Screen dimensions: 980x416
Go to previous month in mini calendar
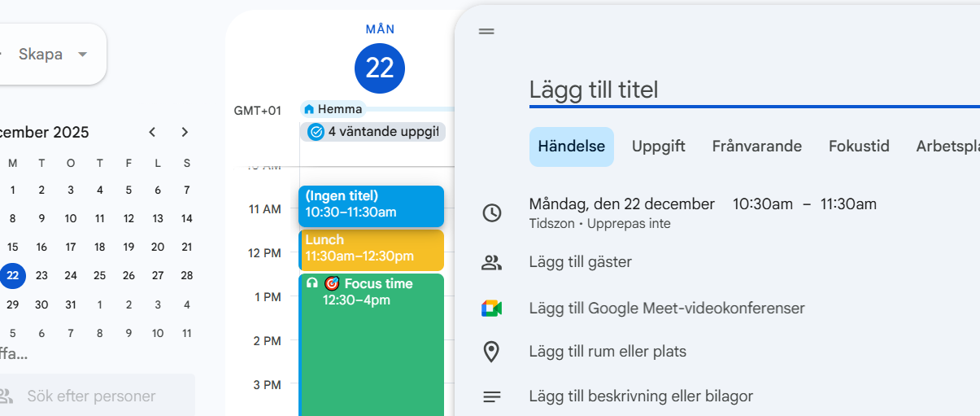152,132
